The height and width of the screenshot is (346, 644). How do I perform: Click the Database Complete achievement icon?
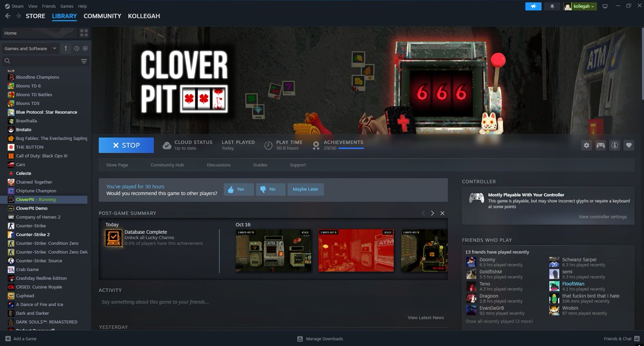click(x=113, y=237)
